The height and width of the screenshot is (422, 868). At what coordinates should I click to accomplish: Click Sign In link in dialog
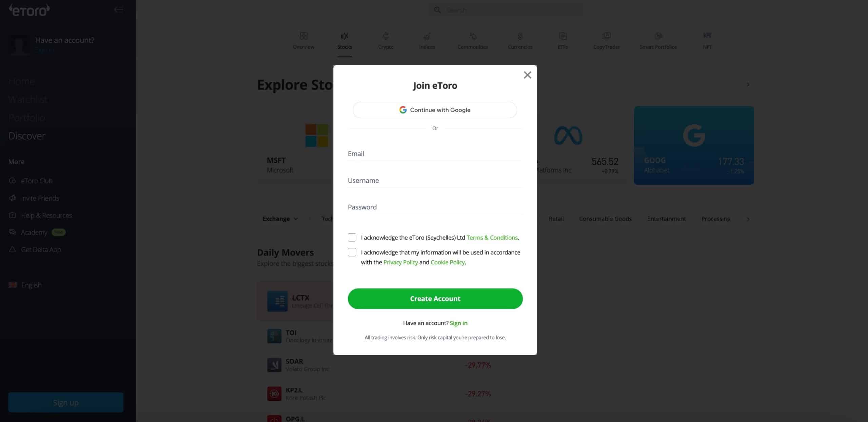(458, 322)
